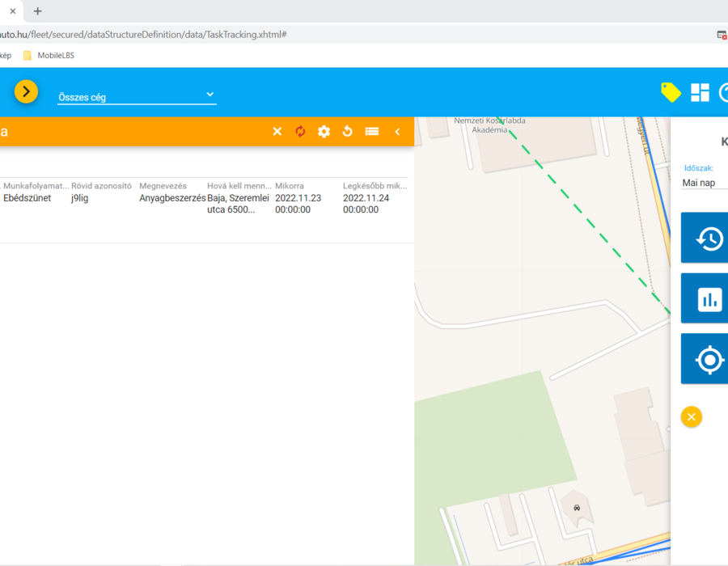Click the yellow arrow expand menu button

26,91
